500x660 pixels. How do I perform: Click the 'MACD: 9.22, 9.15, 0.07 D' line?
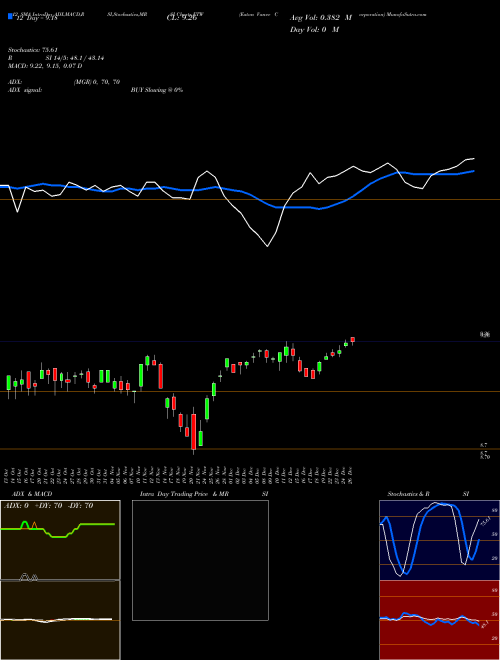click(45, 66)
